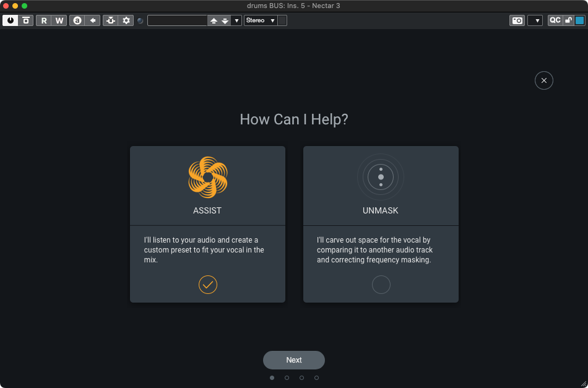Jump to the second page indicator dot
Viewport: 588px width, 388px height.
click(x=287, y=378)
